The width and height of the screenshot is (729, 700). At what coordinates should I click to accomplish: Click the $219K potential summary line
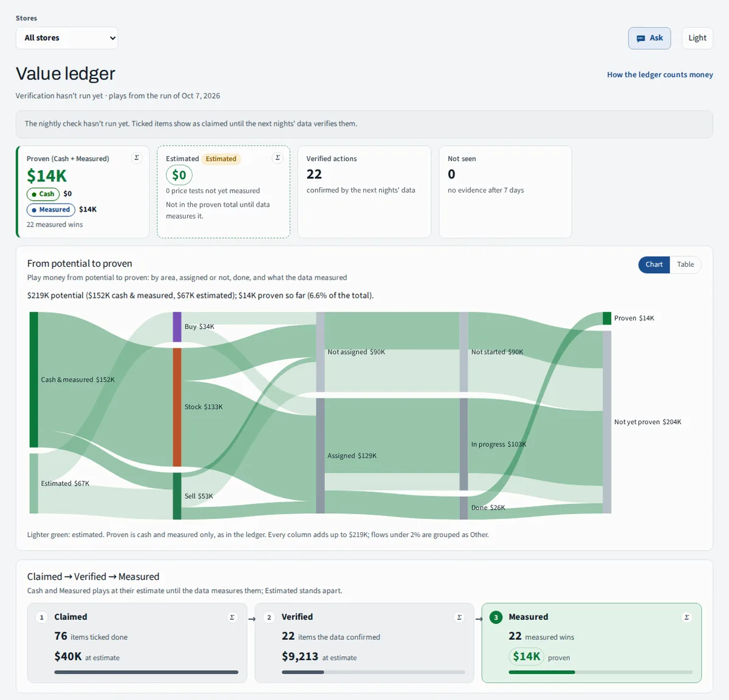pyautogui.click(x=200, y=296)
